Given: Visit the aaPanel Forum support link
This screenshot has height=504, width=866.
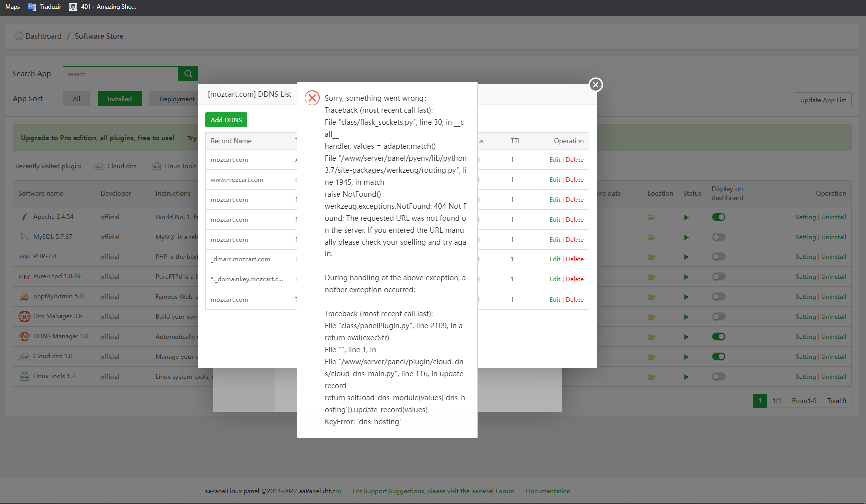Looking at the screenshot, I should [433, 491].
